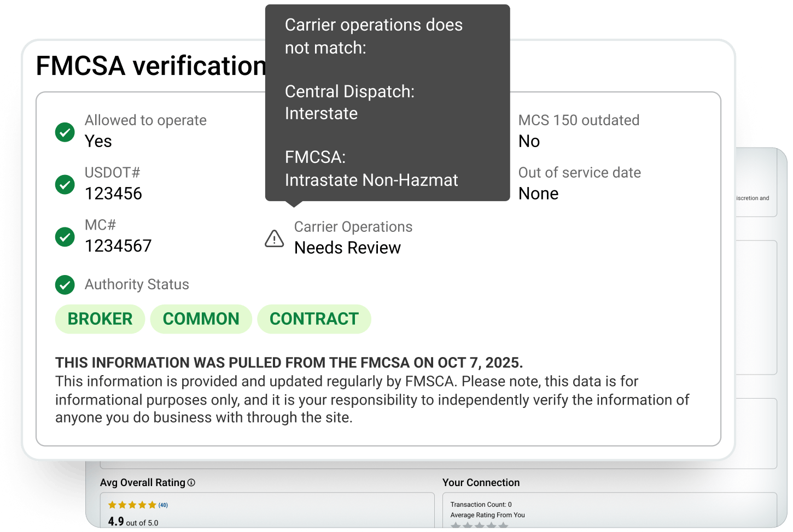The width and height of the screenshot is (793, 532).
Task: Click the green checkmark beside MC#
Action: (65, 237)
